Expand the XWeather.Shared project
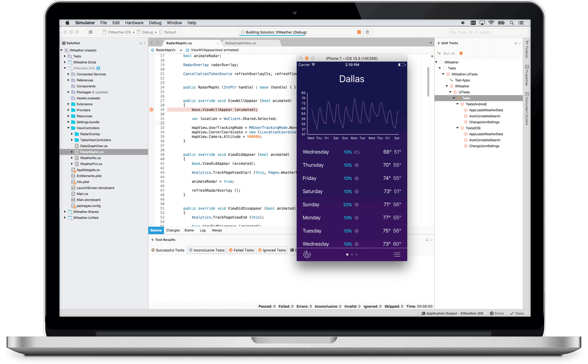The image size is (588, 364). click(x=65, y=212)
